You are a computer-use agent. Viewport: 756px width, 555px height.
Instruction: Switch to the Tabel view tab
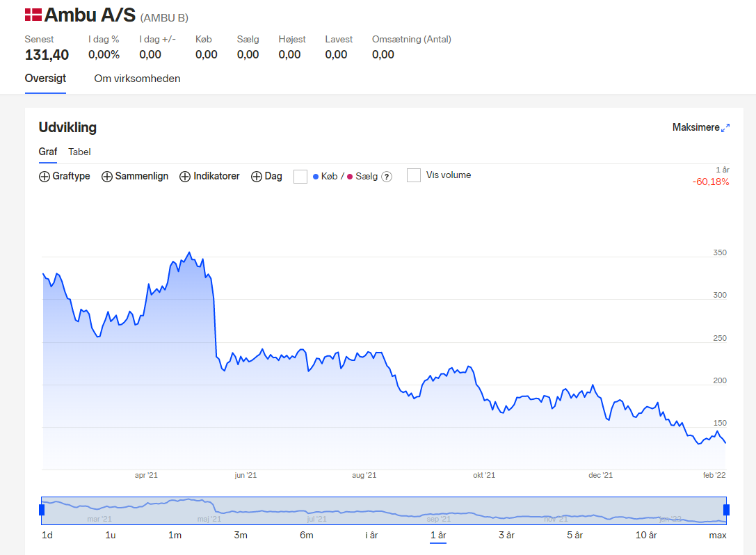coord(79,152)
